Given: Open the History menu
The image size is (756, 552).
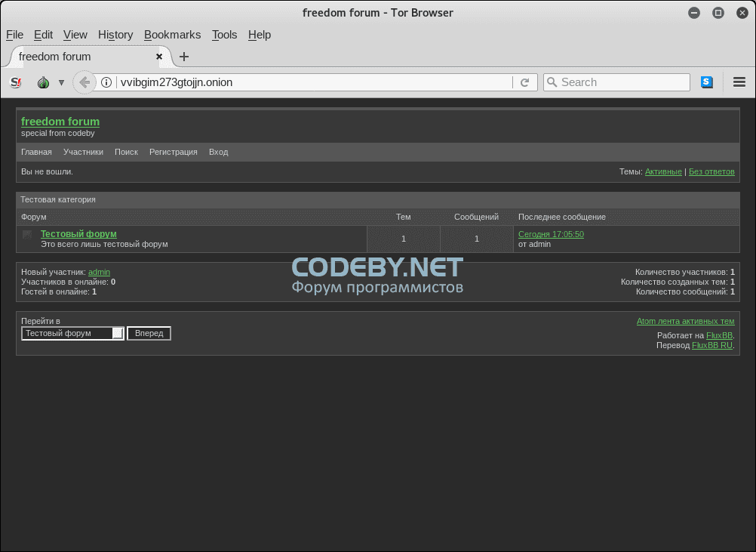Looking at the screenshot, I should click(x=115, y=35).
